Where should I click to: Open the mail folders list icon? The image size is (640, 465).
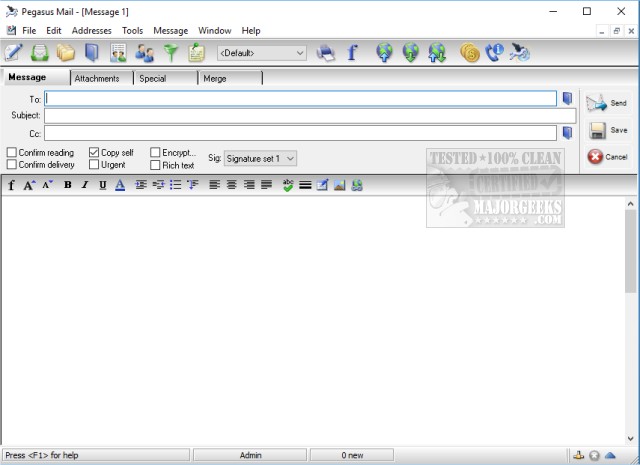click(x=66, y=53)
